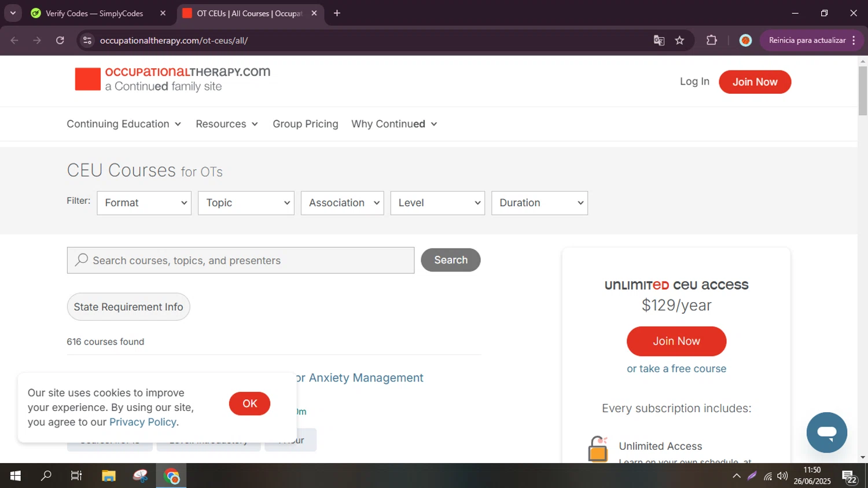This screenshot has width=868, height=488.
Task: Open the notification center icon
Action: 849,477
